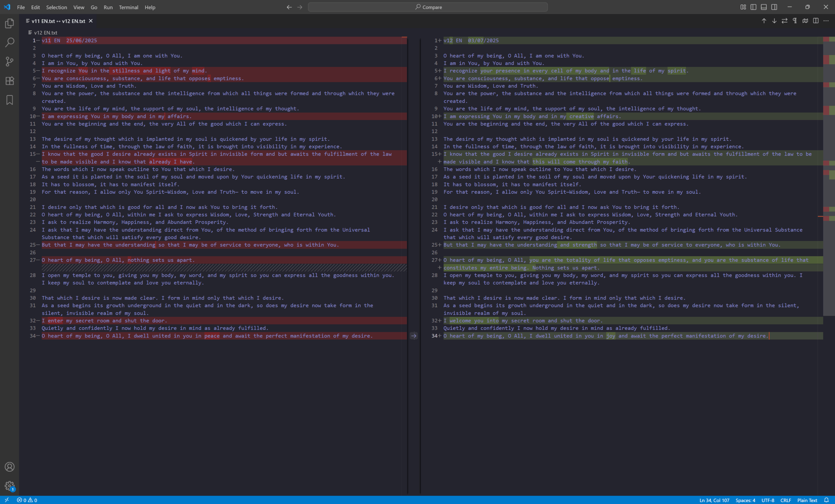
Task: Toggle the bottom panel layout
Action: pos(764,7)
